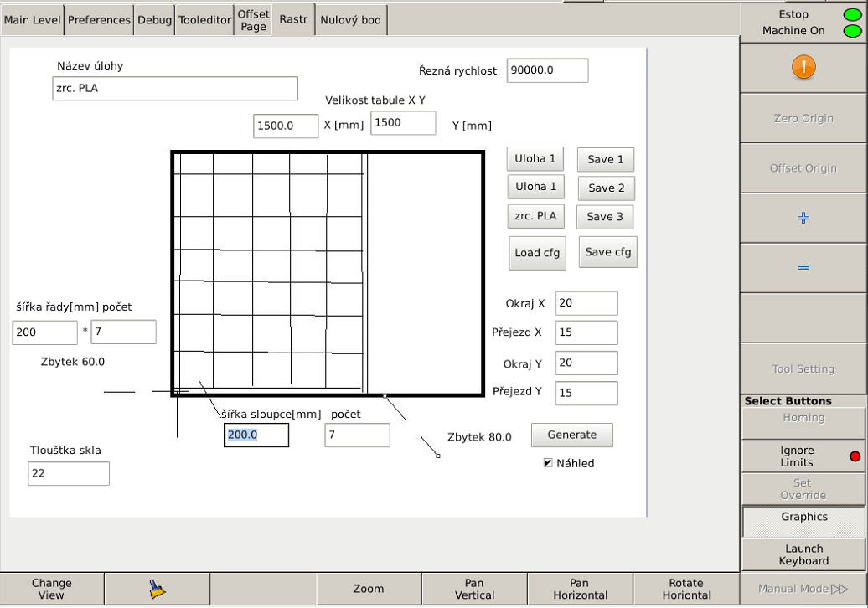Click the raster grid preview drawing
This screenshot has height=608, width=868.
tap(328, 273)
